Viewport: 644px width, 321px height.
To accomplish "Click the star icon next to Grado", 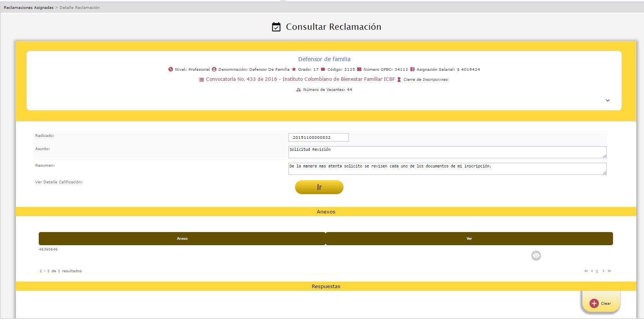I will (294, 70).
